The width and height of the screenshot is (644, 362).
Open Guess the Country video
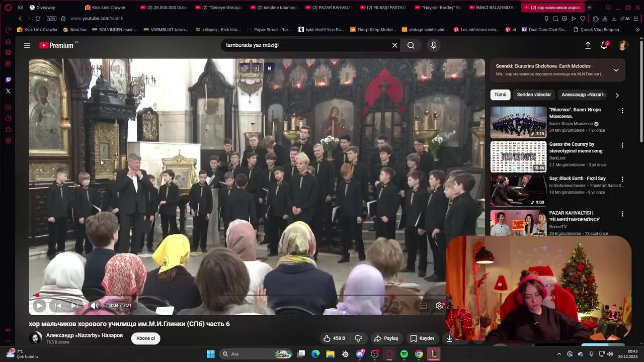pos(518,157)
